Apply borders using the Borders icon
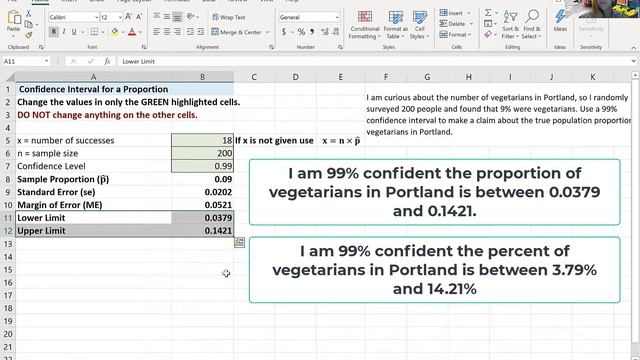 coord(94,32)
